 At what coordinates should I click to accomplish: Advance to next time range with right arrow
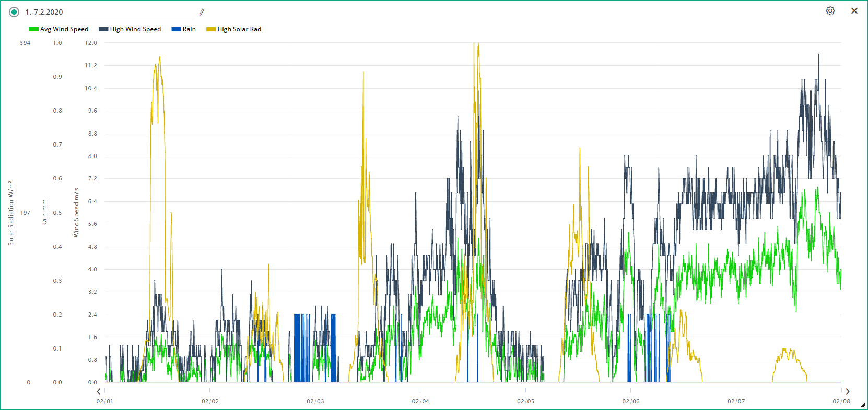point(847,391)
